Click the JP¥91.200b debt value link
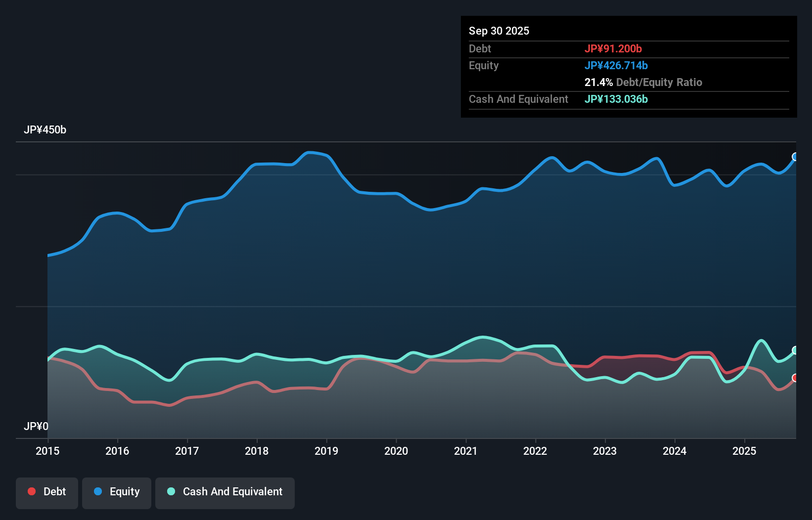Viewport: 812px width, 520px height. [x=613, y=48]
